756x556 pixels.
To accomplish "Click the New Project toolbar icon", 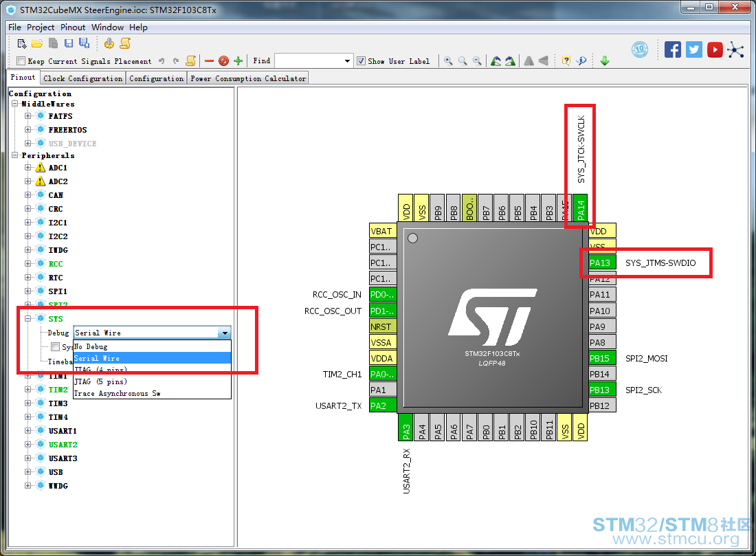I will click(x=22, y=44).
